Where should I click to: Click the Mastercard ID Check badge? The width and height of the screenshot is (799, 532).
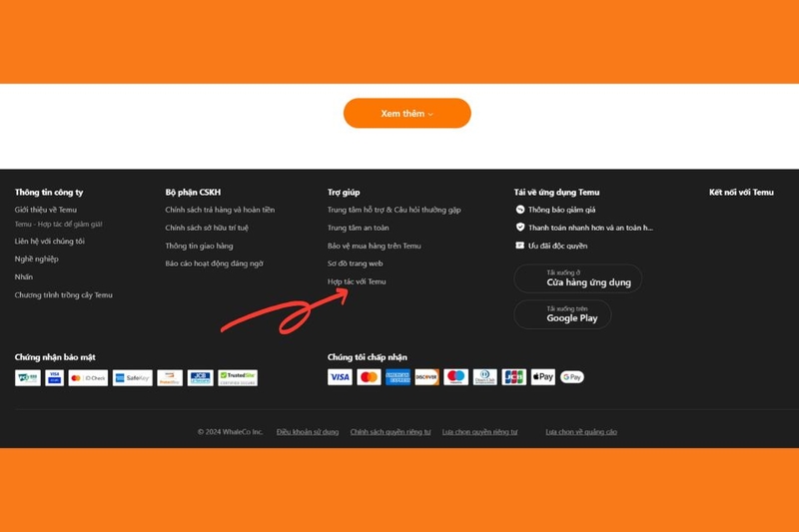pos(88,377)
